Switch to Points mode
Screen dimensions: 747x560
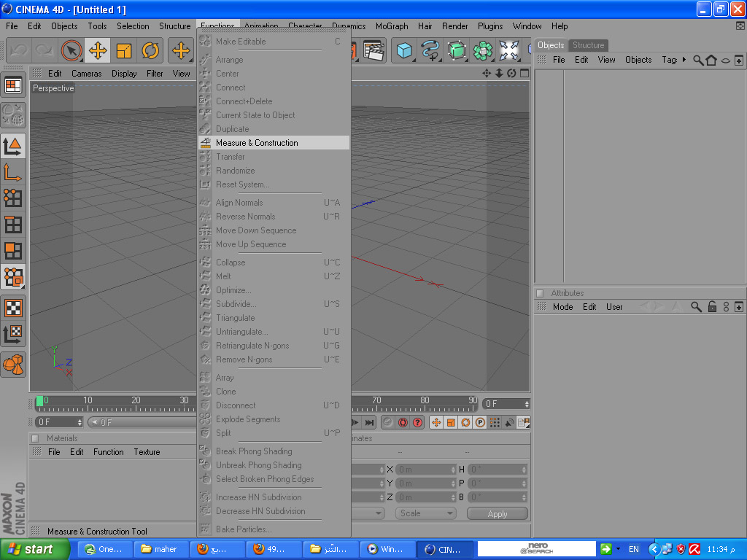pyautogui.click(x=13, y=198)
